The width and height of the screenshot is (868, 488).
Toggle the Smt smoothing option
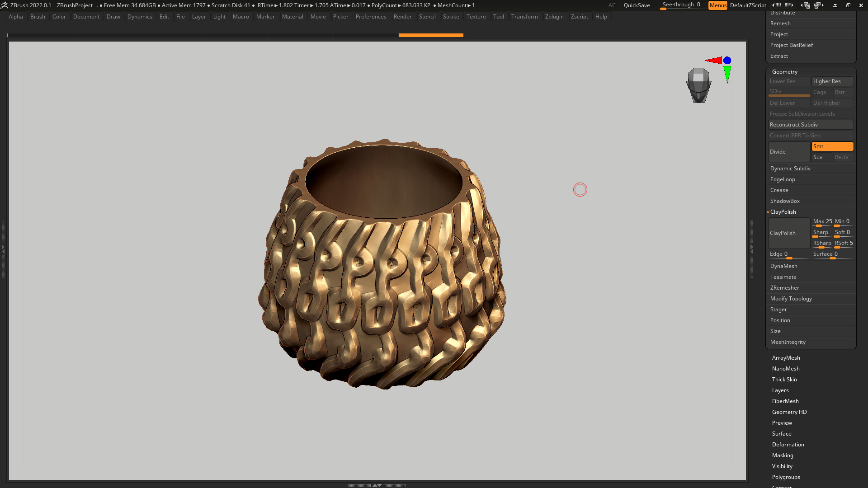(x=832, y=146)
